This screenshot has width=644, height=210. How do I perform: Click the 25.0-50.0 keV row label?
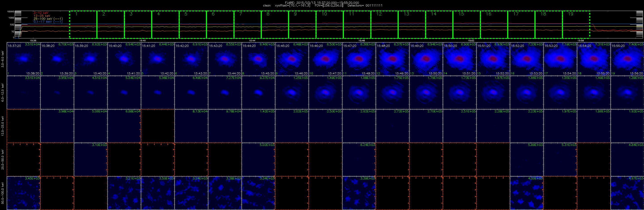(3, 159)
